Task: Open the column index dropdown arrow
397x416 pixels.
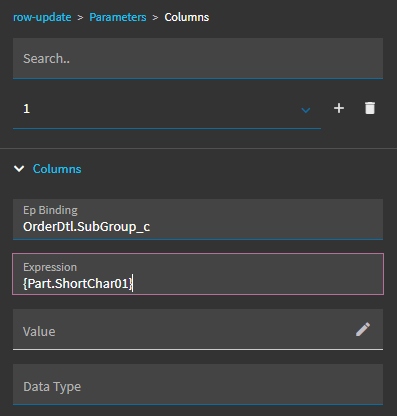Action: tap(306, 110)
